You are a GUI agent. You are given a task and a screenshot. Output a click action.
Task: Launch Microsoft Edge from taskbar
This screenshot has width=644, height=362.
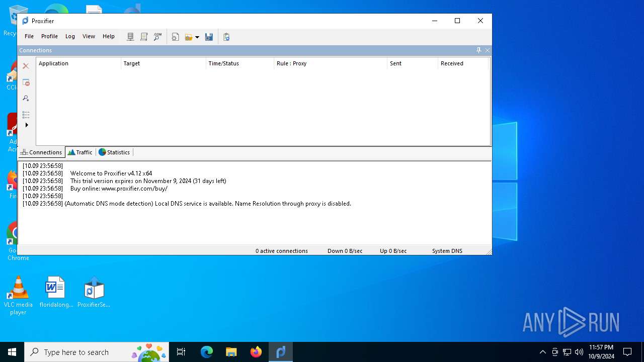pos(206,352)
